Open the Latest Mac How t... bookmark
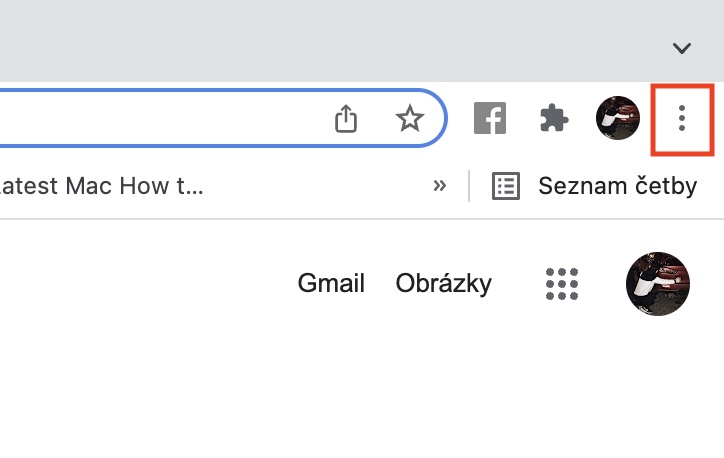The width and height of the screenshot is (724, 458). (x=102, y=186)
